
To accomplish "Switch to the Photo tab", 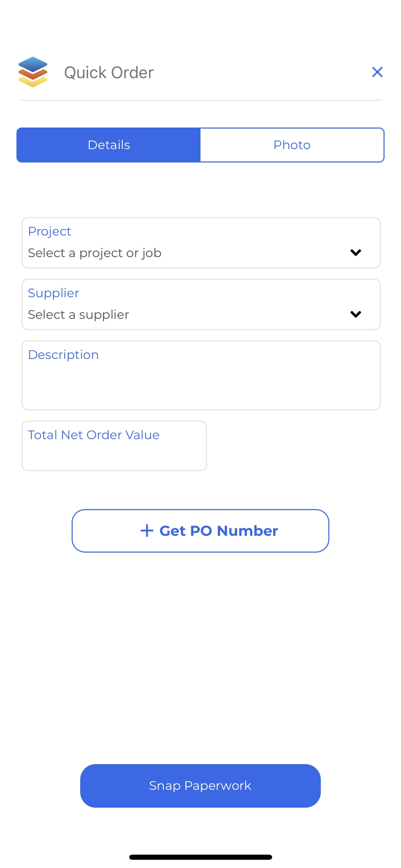I will click(292, 145).
